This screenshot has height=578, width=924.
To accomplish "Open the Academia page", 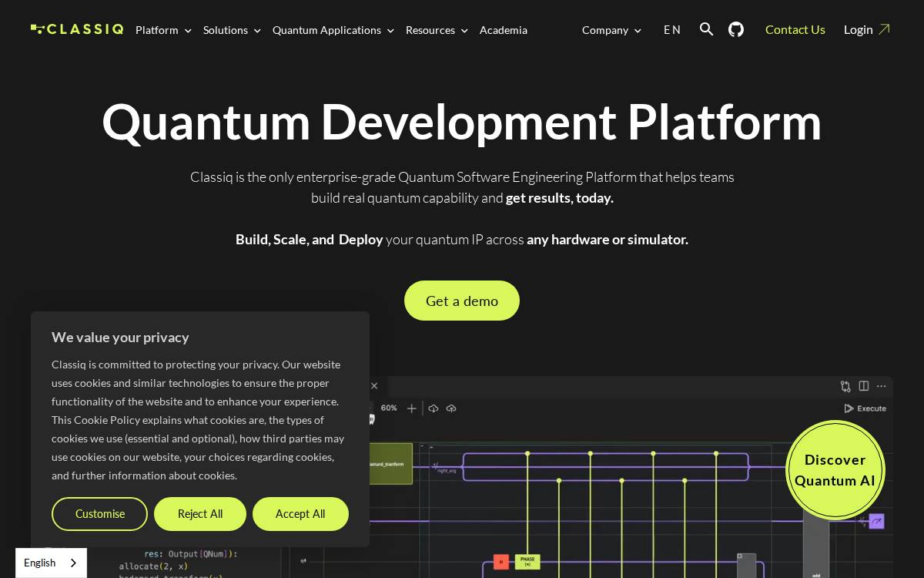I will [x=504, y=30].
